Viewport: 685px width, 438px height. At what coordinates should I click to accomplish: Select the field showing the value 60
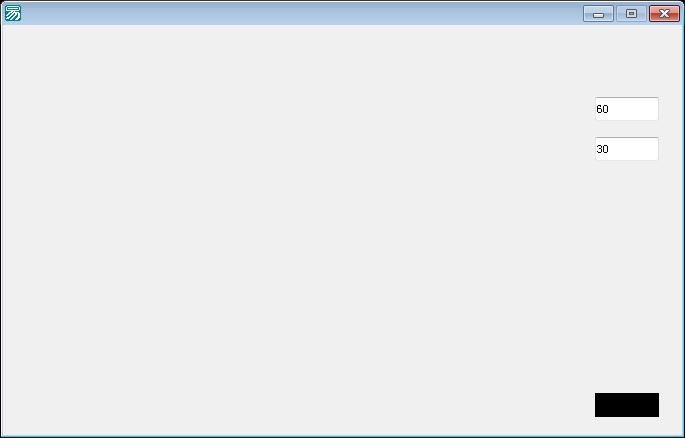coord(626,109)
